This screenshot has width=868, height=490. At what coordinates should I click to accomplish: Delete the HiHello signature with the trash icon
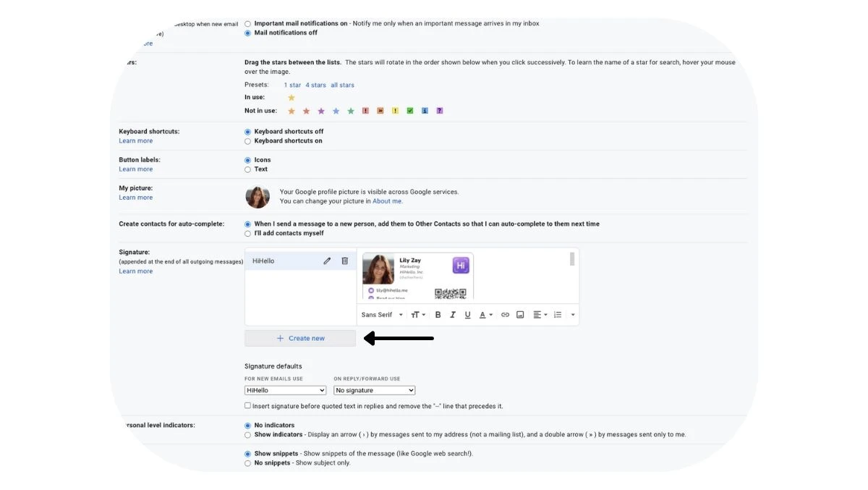pyautogui.click(x=345, y=260)
